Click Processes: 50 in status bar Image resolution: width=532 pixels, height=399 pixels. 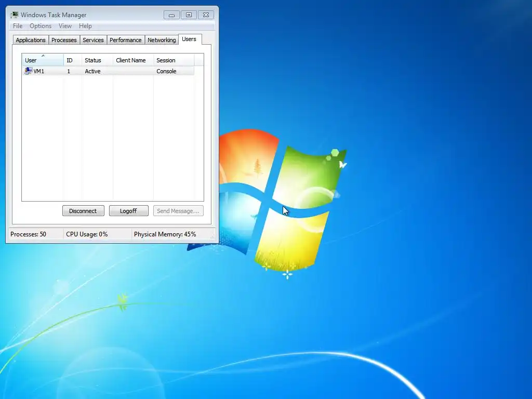point(28,234)
